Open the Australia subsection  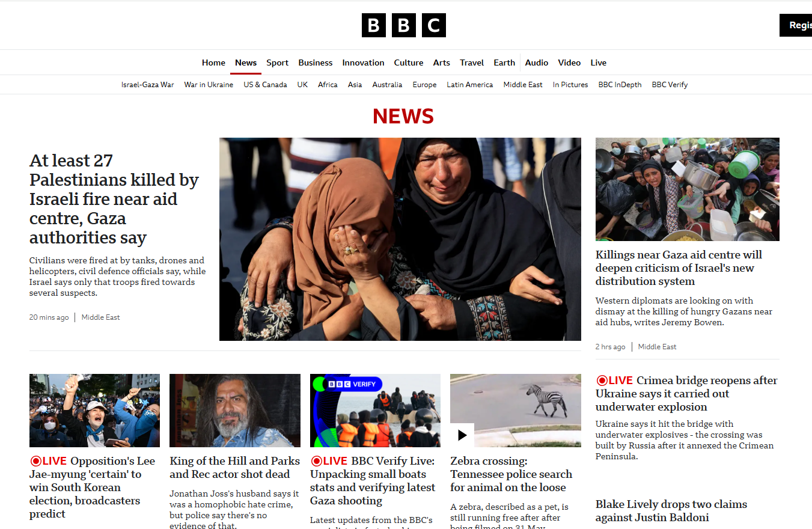coord(387,85)
